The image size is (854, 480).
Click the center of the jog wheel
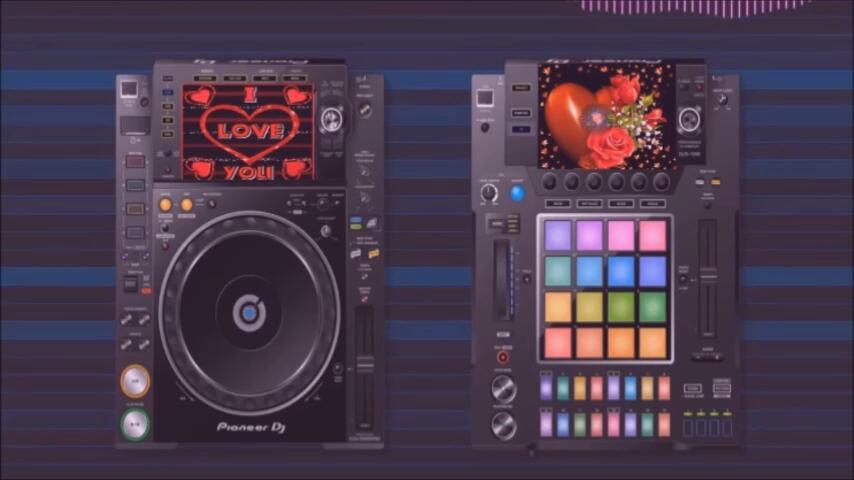(249, 314)
